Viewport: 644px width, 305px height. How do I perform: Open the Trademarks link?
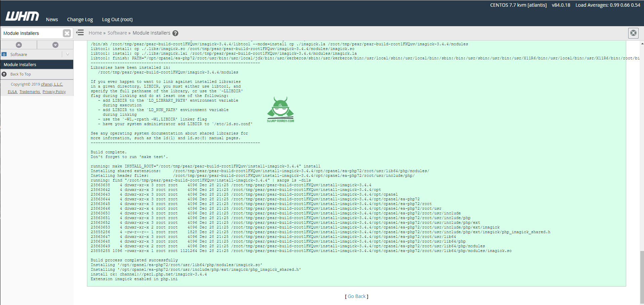pos(30,92)
